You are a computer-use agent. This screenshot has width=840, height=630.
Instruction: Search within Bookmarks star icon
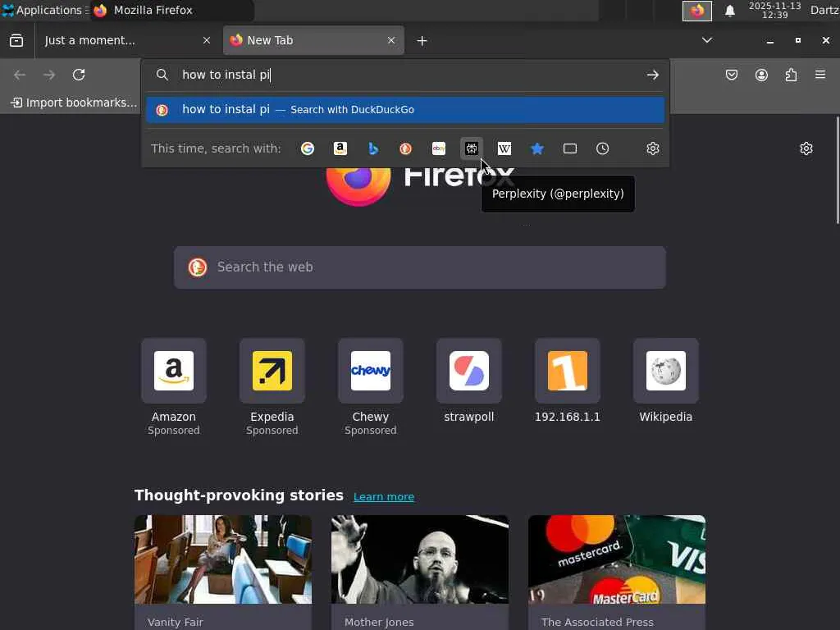pos(536,148)
